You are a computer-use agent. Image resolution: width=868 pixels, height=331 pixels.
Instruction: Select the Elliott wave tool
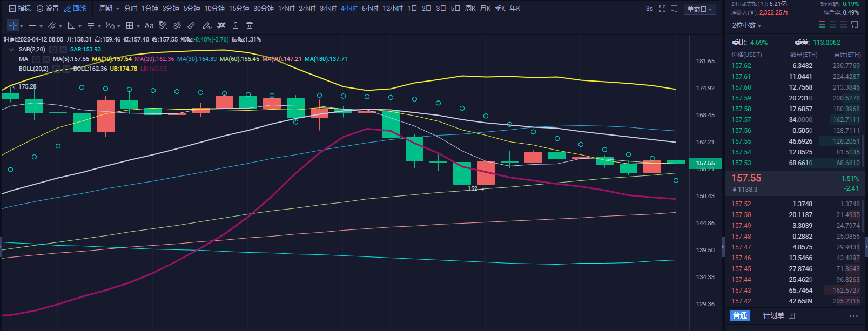[110, 25]
